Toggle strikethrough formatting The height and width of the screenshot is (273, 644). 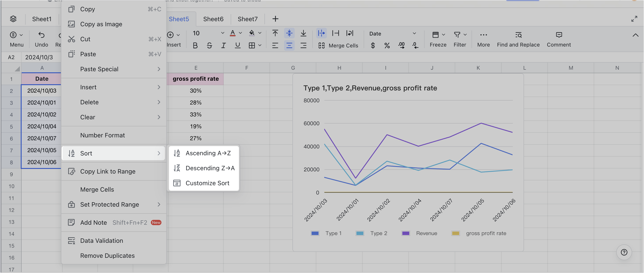coord(210,45)
